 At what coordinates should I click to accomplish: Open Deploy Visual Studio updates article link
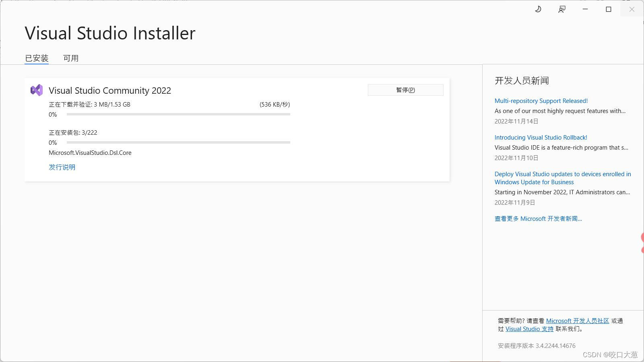point(563,178)
